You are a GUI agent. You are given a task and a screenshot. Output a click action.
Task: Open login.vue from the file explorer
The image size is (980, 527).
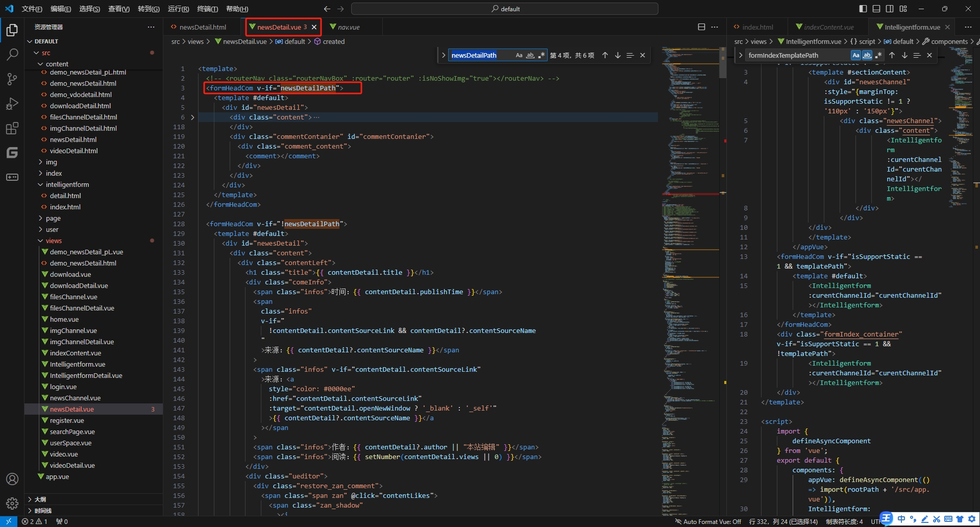[x=63, y=387]
